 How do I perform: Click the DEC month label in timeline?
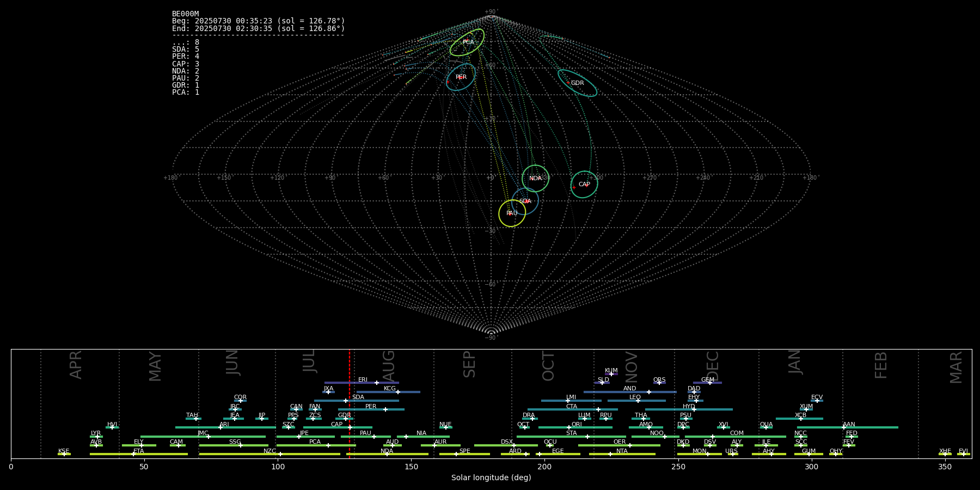pos(713,366)
